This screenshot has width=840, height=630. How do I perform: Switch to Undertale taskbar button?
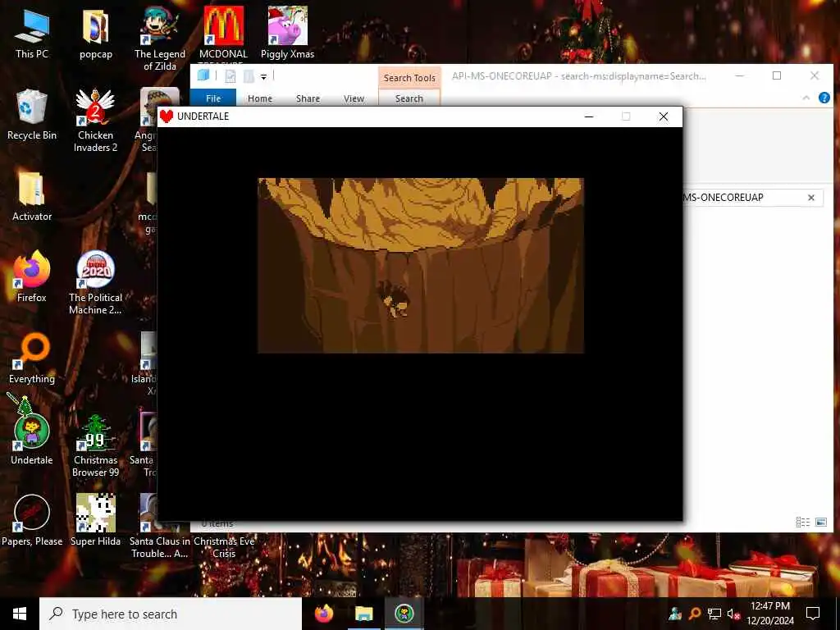tap(404, 614)
